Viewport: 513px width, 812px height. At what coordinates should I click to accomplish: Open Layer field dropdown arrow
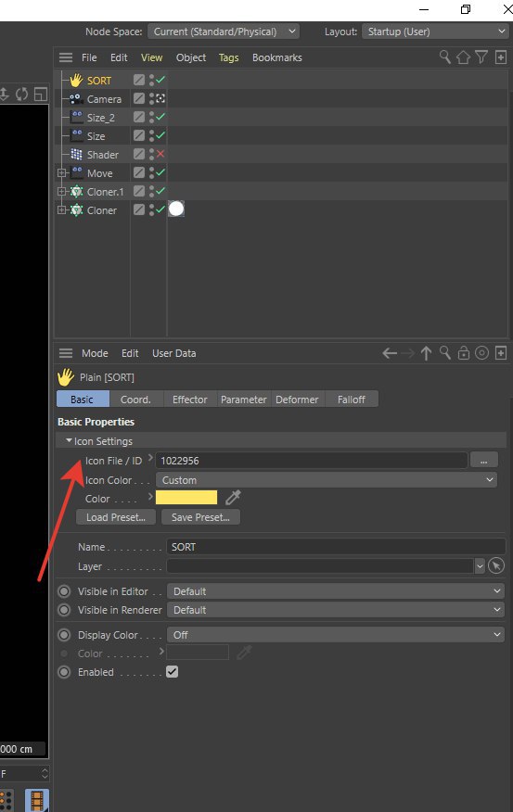[480, 566]
